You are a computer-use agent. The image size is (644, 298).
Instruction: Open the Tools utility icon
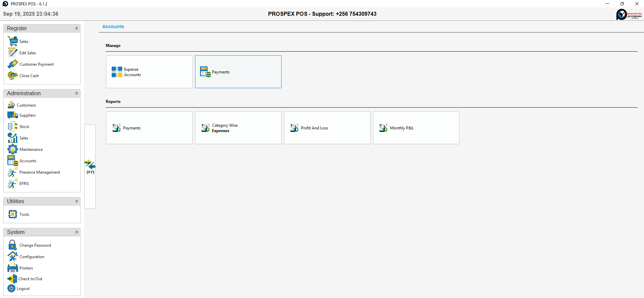[x=13, y=214]
